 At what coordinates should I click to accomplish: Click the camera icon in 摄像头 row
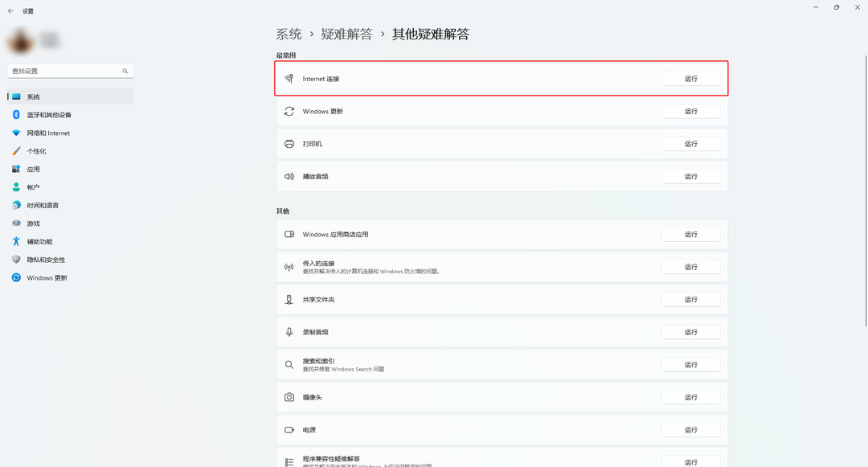coord(289,397)
